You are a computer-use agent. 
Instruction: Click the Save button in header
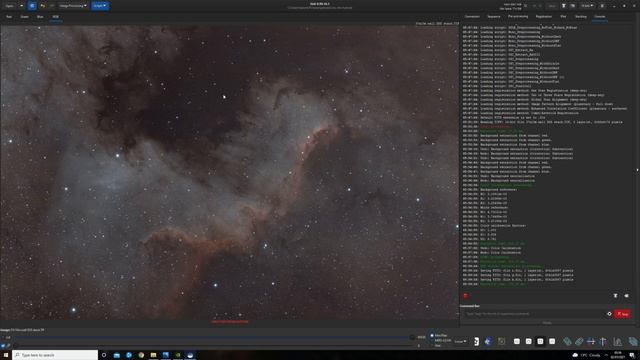click(552, 6)
